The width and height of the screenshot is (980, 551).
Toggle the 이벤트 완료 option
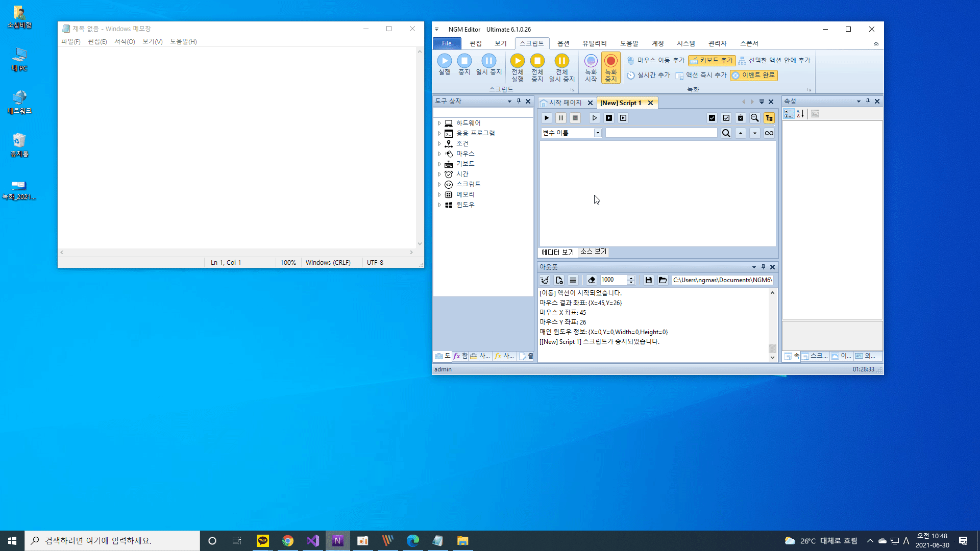tap(753, 75)
